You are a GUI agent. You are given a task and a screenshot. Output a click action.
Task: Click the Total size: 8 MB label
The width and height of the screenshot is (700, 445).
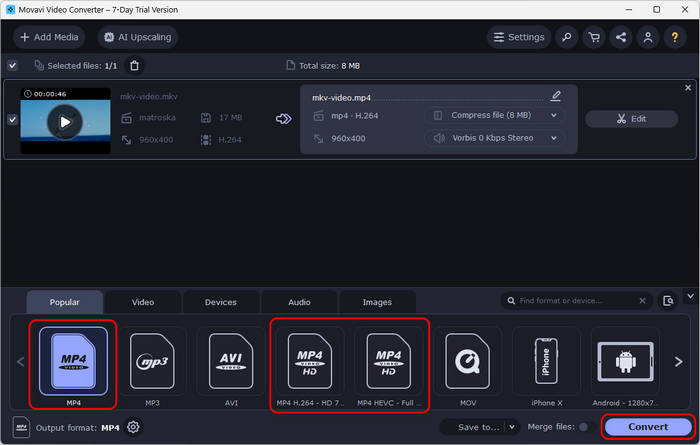329,66
